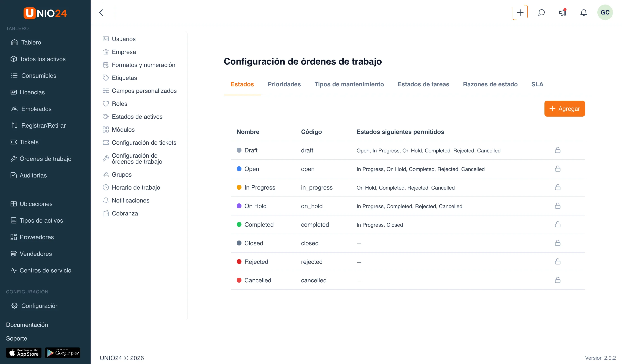Click the Tickets icon in left sidebar
Viewport: 622px width, 364px height.
14,142
